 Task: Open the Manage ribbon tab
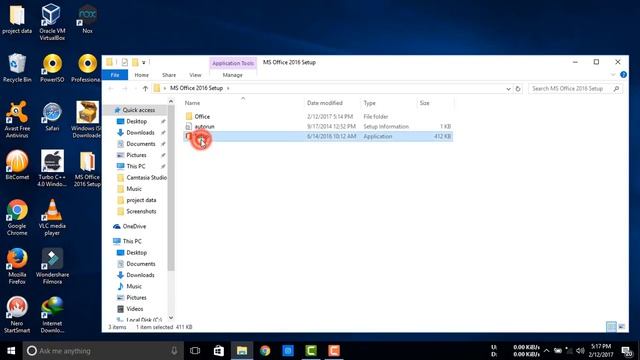tap(233, 75)
